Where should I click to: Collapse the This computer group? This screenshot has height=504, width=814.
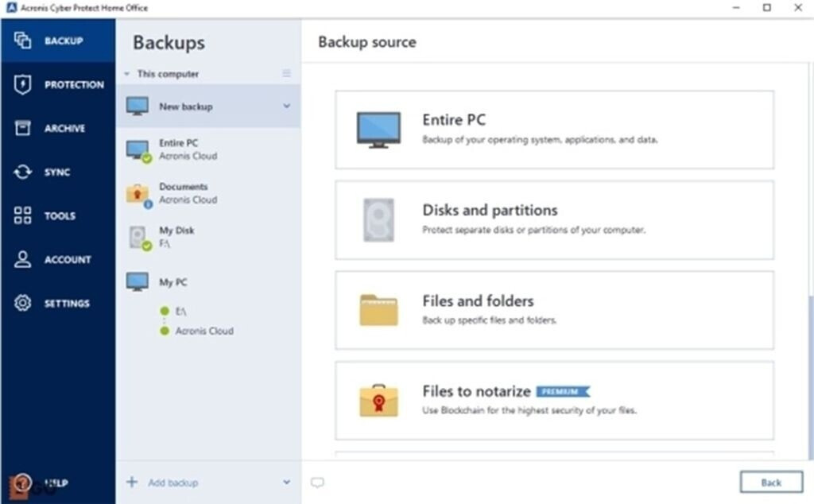click(x=126, y=74)
